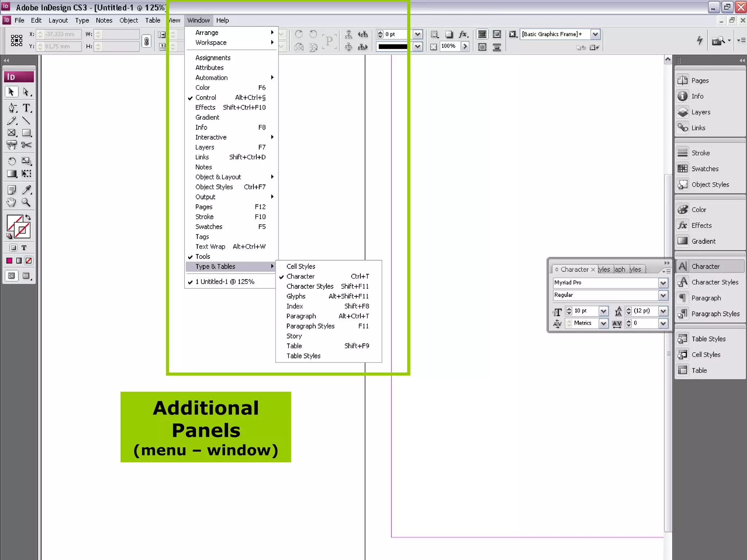Image resolution: width=747 pixels, height=560 pixels.
Task: Open the stroke weight 0 pt dropdown
Action: point(418,34)
